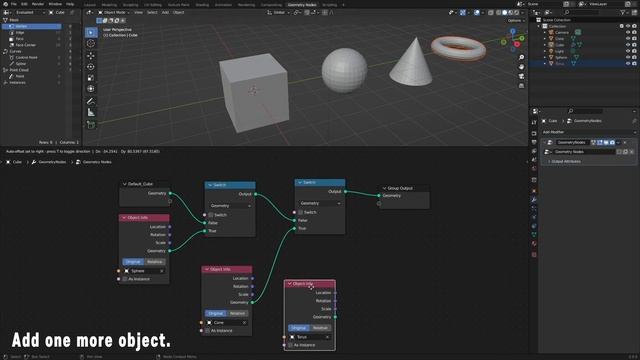The image size is (640, 360).
Task: Open the Object Mode dropdown
Action: coord(114,12)
